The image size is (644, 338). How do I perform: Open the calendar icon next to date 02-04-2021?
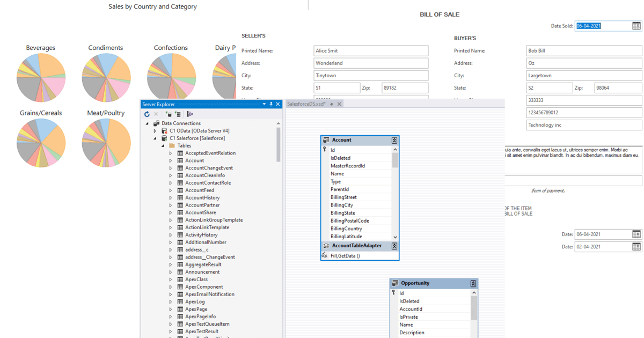tap(636, 246)
